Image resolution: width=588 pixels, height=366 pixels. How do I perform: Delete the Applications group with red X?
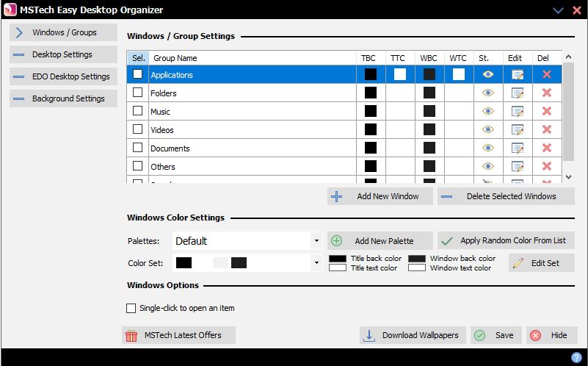[547, 74]
